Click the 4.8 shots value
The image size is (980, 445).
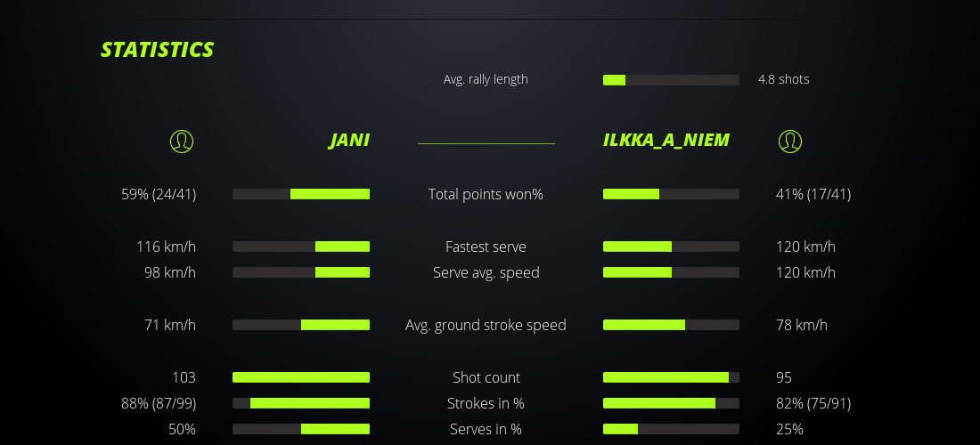pyautogui.click(x=783, y=79)
